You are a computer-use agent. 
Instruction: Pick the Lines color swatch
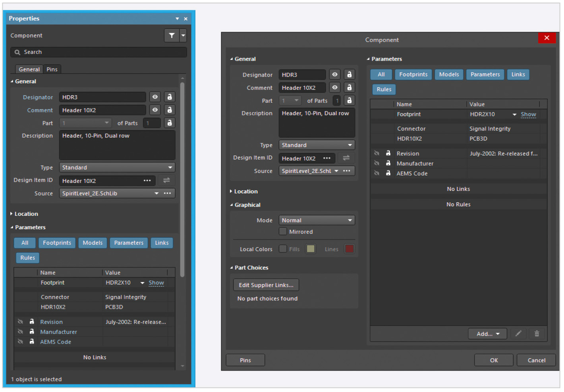pyautogui.click(x=350, y=249)
